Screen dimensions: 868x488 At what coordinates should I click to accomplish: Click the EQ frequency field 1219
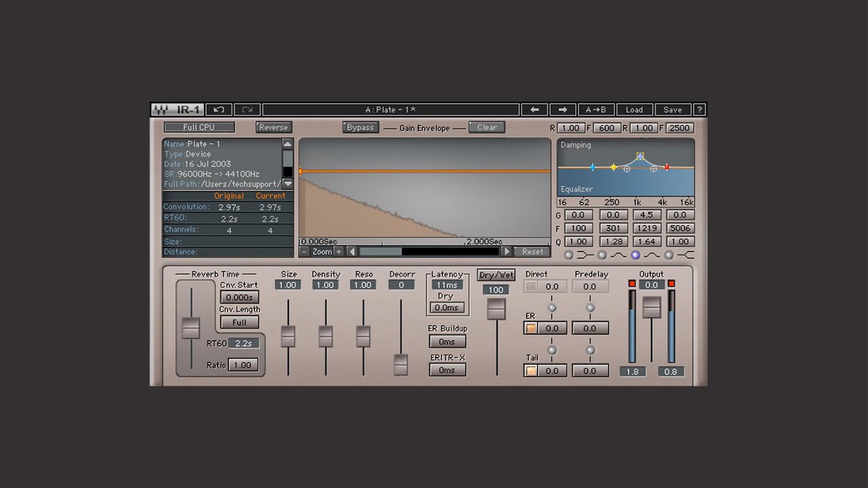point(646,228)
